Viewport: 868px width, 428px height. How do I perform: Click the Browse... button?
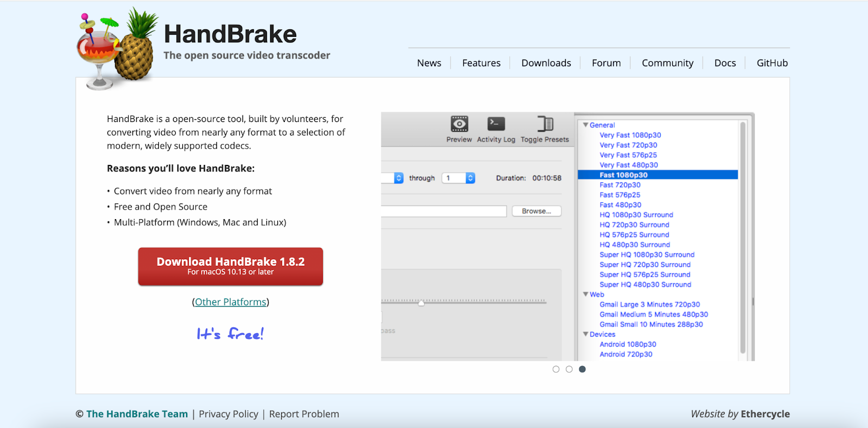(x=537, y=211)
